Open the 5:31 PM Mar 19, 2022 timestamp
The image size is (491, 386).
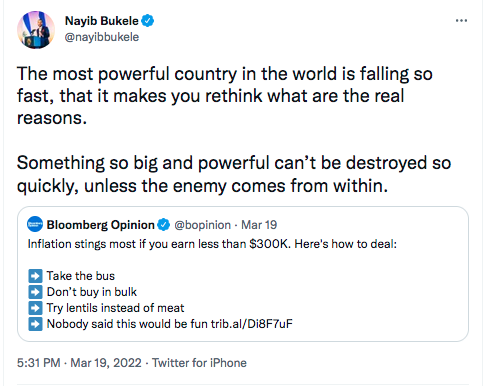pyautogui.click(x=79, y=363)
